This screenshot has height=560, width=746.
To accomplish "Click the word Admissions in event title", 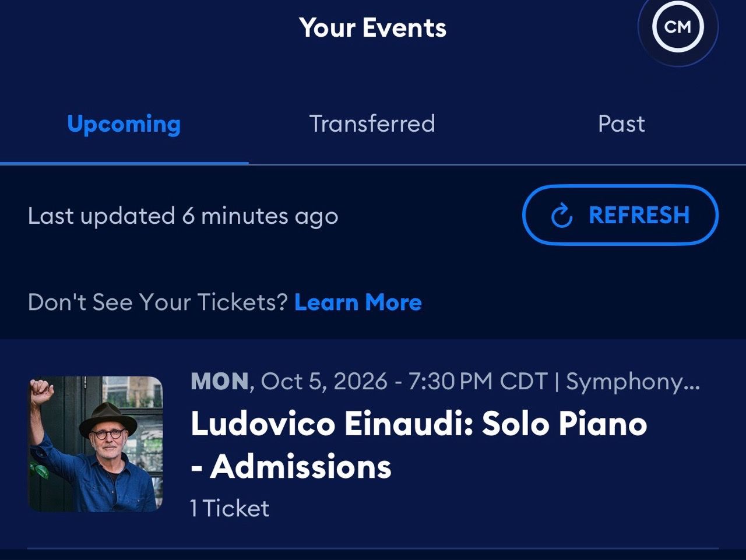I will pyautogui.click(x=301, y=467).
